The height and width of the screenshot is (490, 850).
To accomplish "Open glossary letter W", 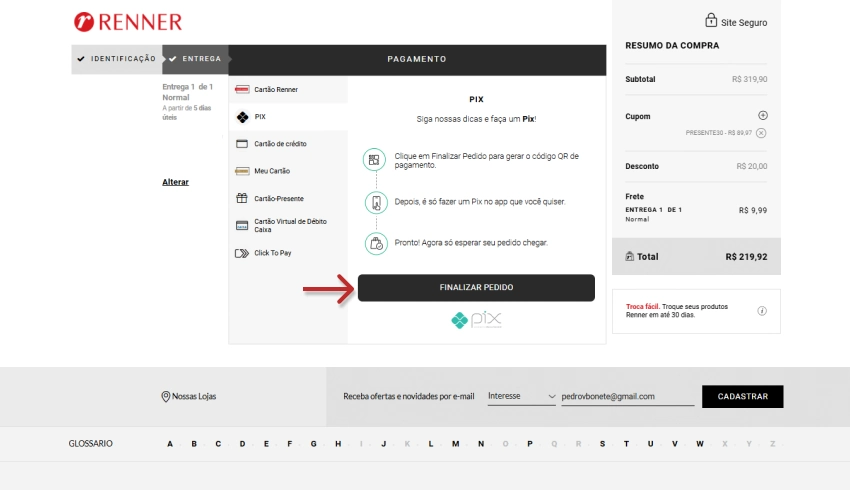I will coord(700,444).
